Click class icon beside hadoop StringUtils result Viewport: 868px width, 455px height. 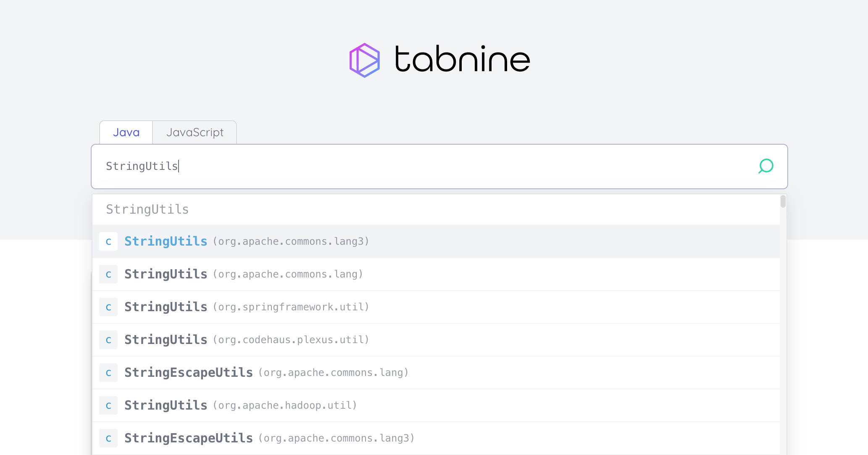click(108, 405)
